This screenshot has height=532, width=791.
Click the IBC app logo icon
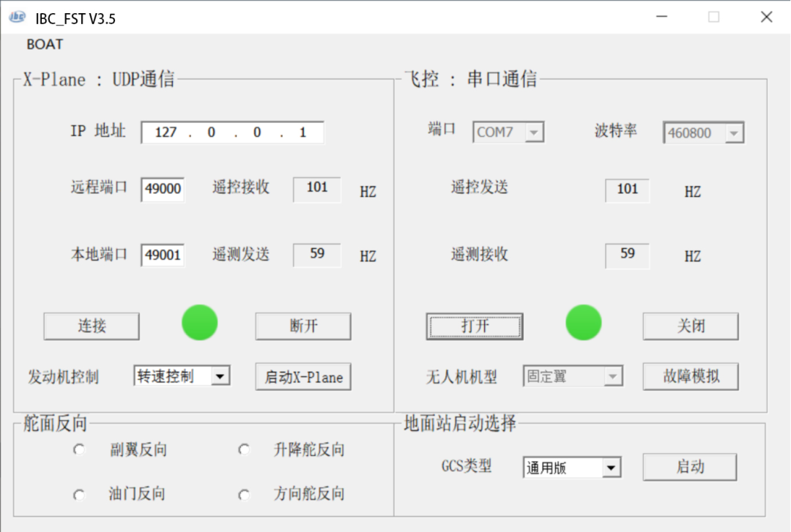pos(17,18)
